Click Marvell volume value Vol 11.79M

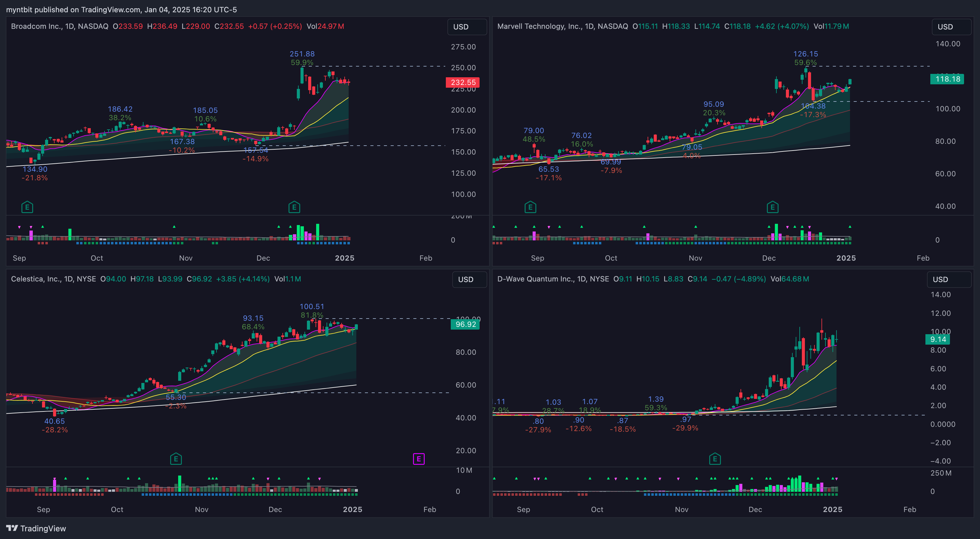[x=831, y=26]
